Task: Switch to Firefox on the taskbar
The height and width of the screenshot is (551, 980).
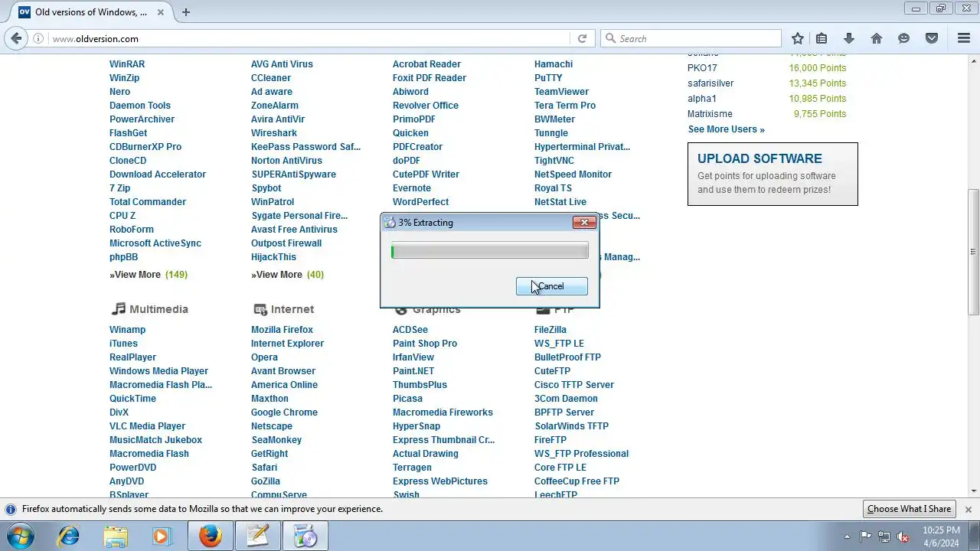Action: (x=211, y=536)
